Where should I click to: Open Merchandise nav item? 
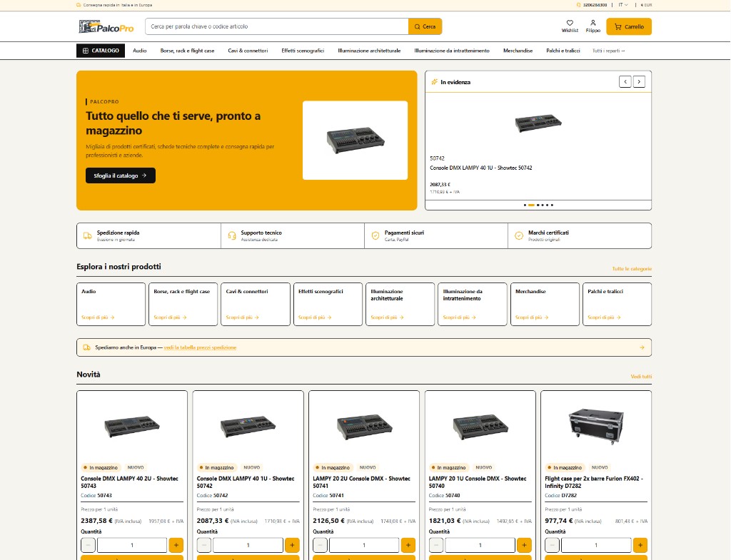click(518, 51)
